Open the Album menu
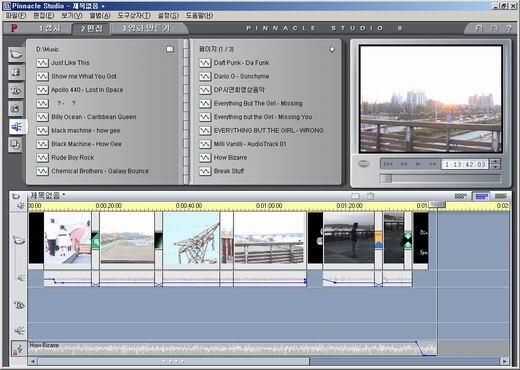This screenshot has height=370, width=520. 100,16
